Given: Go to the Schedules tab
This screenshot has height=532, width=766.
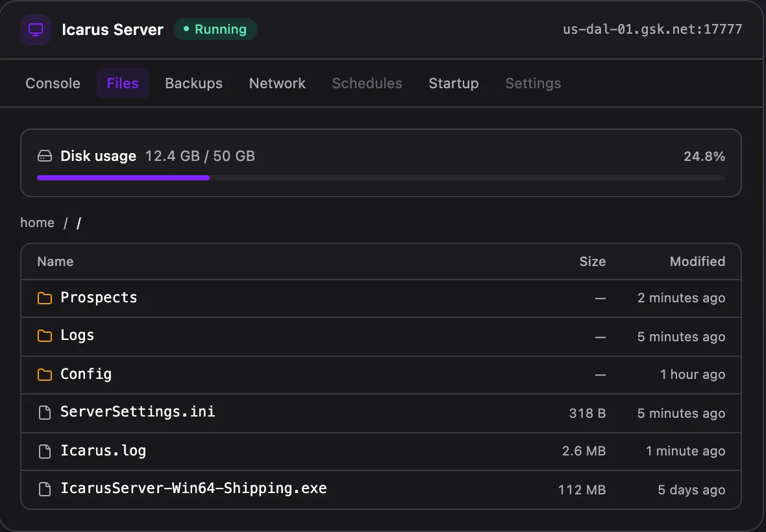Looking at the screenshot, I should tap(367, 84).
